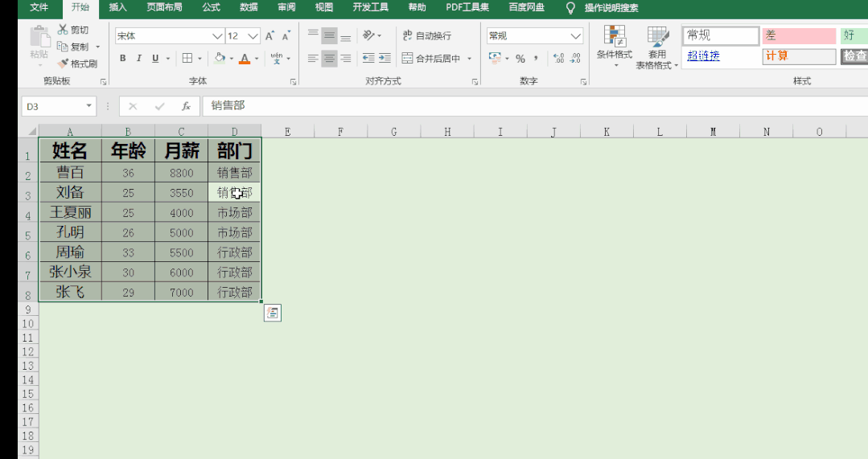This screenshot has height=459, width=868.
Task: Click the text orientation icon
Action: pos(368,36)
